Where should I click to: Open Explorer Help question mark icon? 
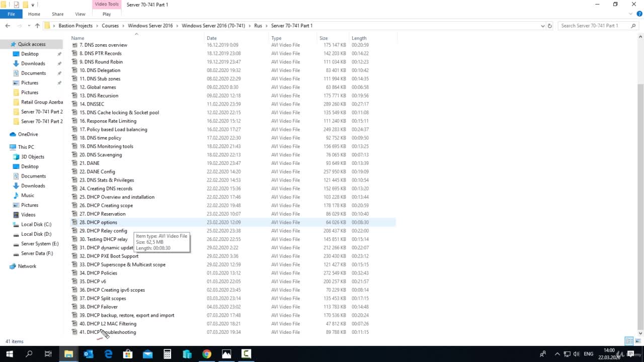(x=640, y=14)
